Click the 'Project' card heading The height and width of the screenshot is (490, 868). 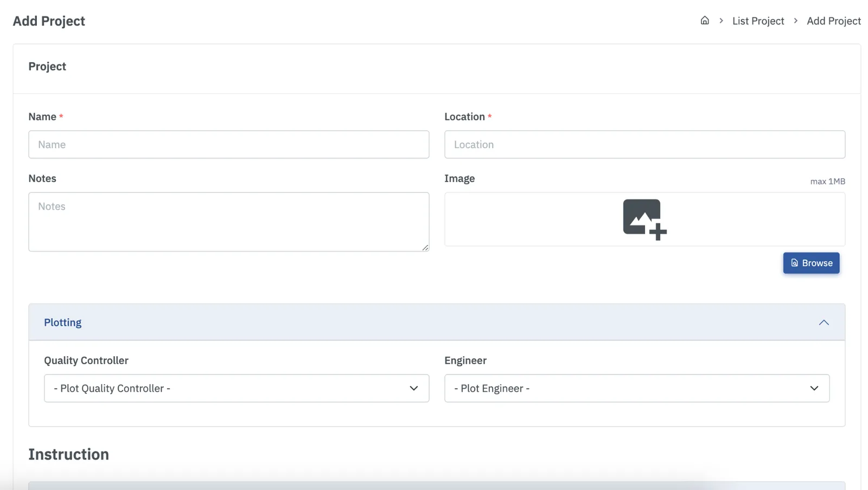[47, 66]
